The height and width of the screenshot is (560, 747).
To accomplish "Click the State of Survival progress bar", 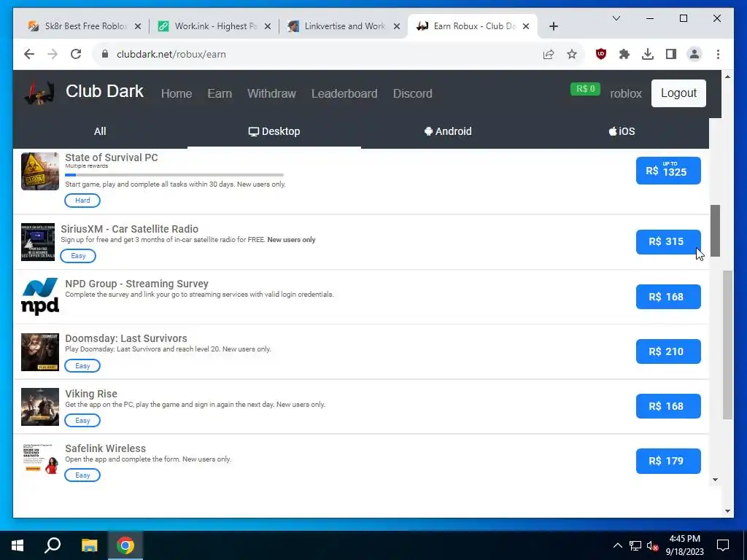I will coord(174,175).
